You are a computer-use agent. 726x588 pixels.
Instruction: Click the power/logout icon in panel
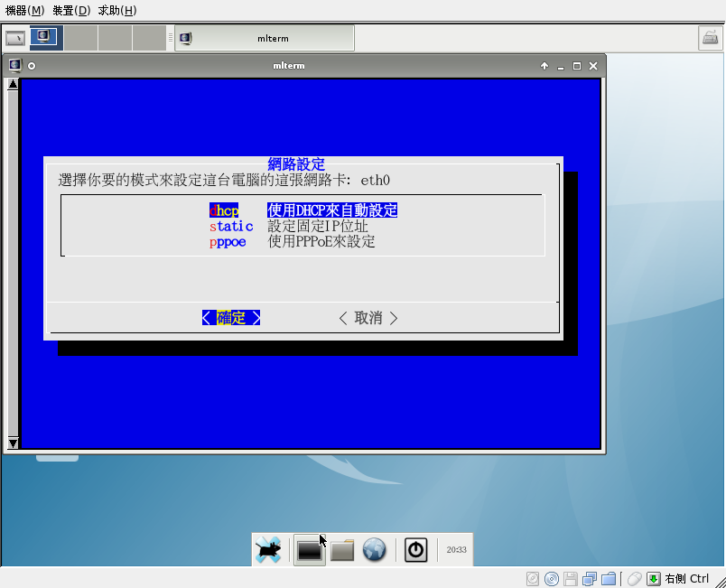pyautogui.click(x=415, y=550)
